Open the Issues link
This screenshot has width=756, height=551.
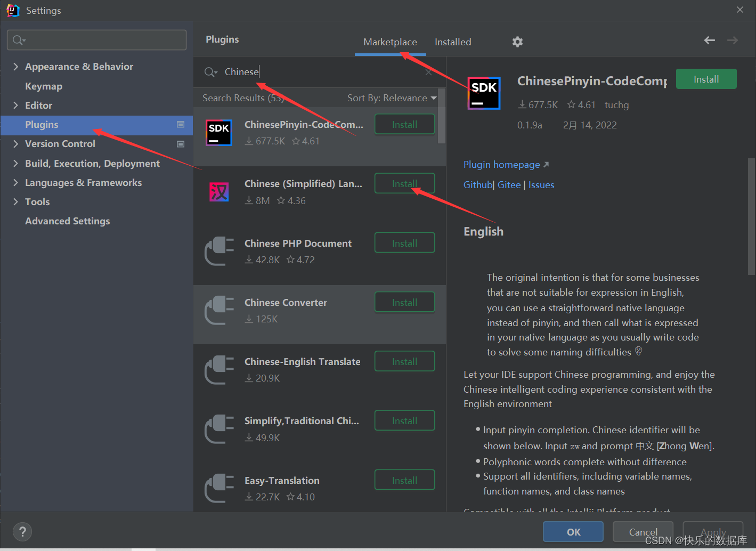click(541, 185)
